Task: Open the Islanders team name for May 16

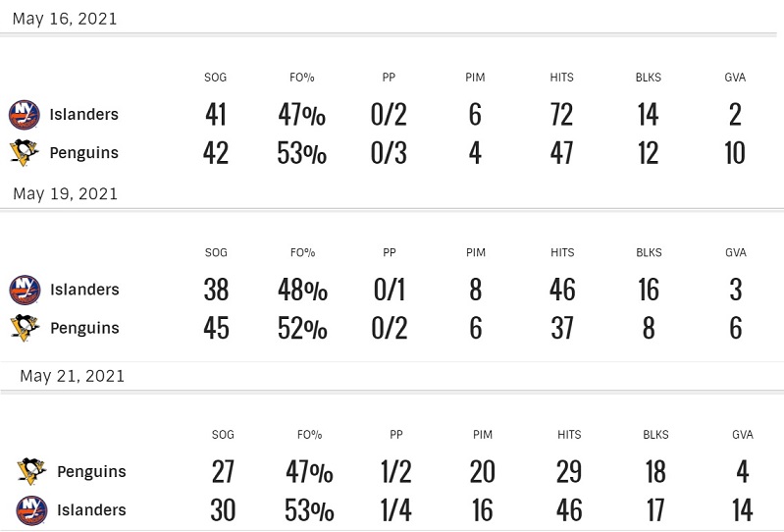Action: pos(84,115)
